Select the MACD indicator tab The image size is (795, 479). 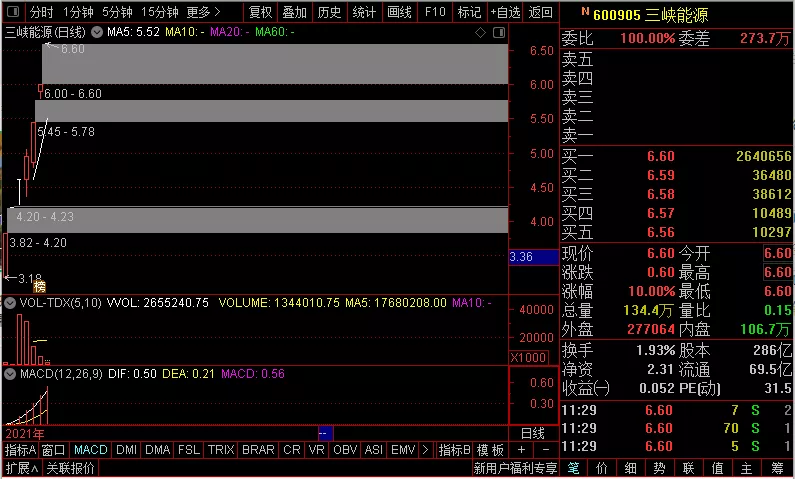click(91, 450)
